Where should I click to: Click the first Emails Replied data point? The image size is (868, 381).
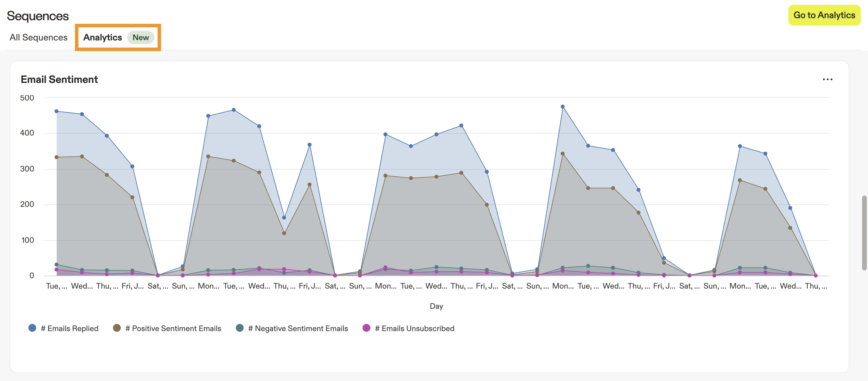(x=56, y=111)
